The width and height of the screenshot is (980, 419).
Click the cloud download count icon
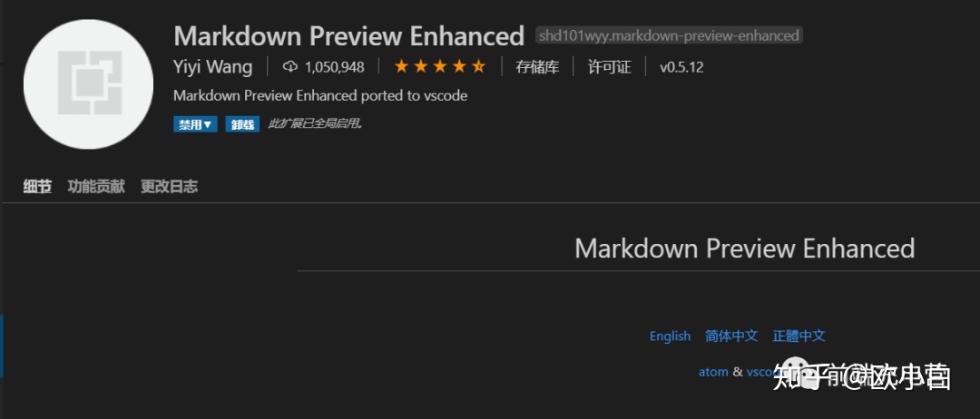(x=290, y=67)
